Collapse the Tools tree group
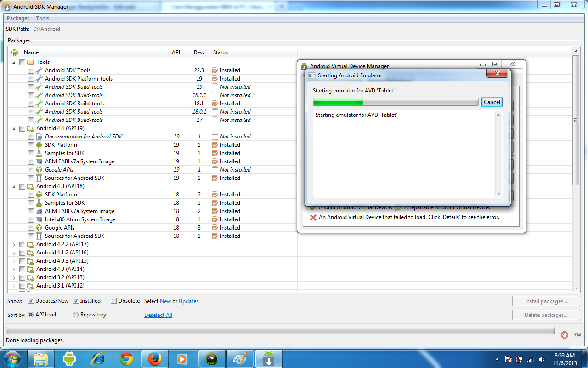 click(x=14, y=62)
